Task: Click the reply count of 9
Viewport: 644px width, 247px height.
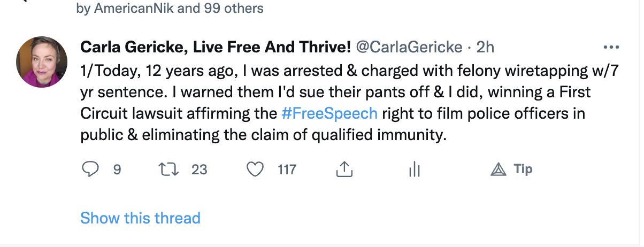Action: (117, 169)
